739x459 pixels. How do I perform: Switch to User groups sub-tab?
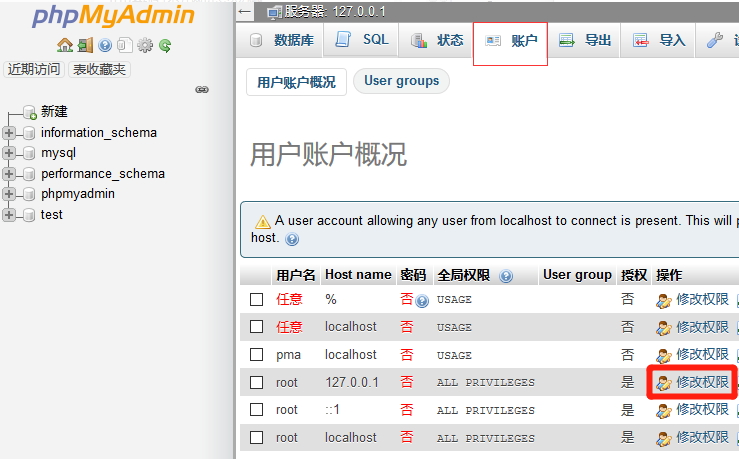point(402,81)
